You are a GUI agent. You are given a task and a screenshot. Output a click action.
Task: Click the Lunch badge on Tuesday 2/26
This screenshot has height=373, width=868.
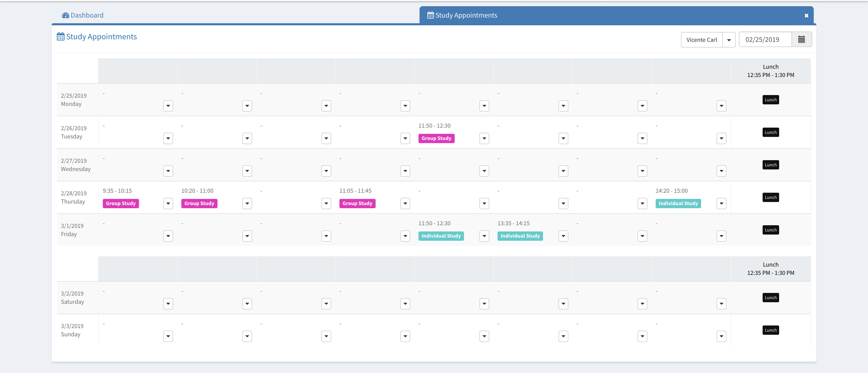coord(771,133)
